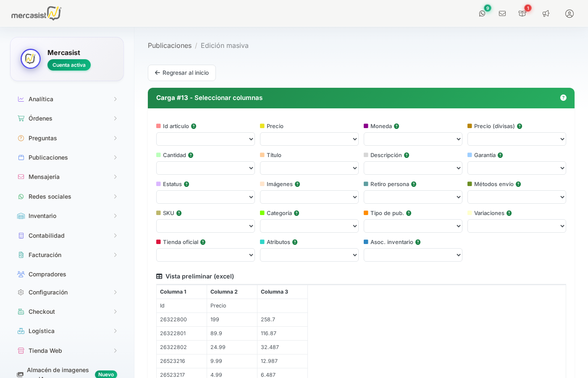This screenshot has width=588, height=378.
Task: Click Regresar al inicio button
Action: (182, 73)
